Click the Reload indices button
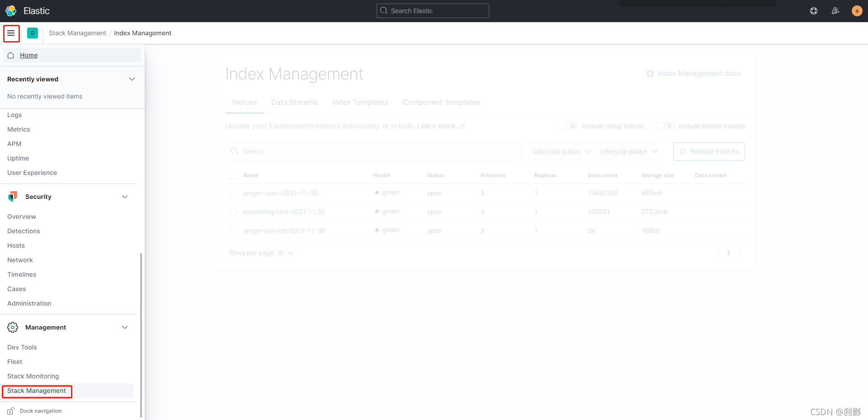Viewport: 868px width, 420px height. (x=709, y=151)
